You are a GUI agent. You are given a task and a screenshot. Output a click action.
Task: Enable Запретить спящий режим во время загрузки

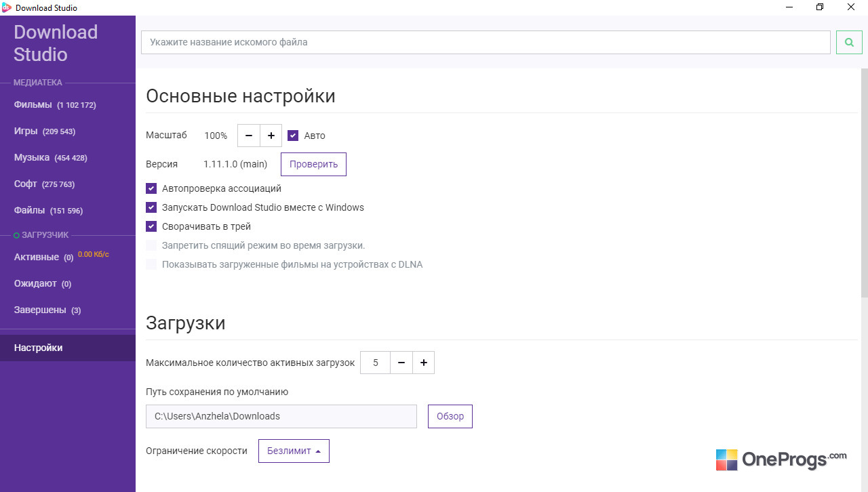pos(151,245)
